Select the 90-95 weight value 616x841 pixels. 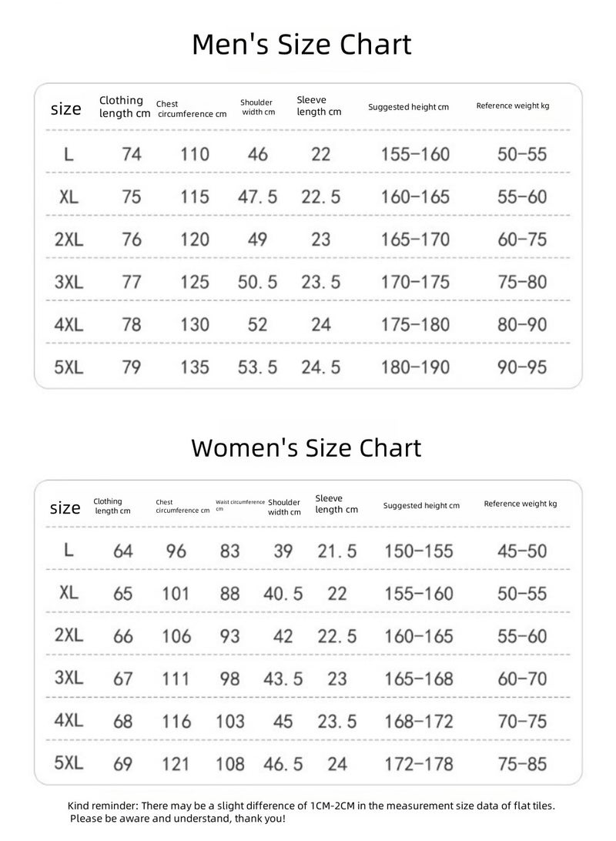(x=521, y=367)
